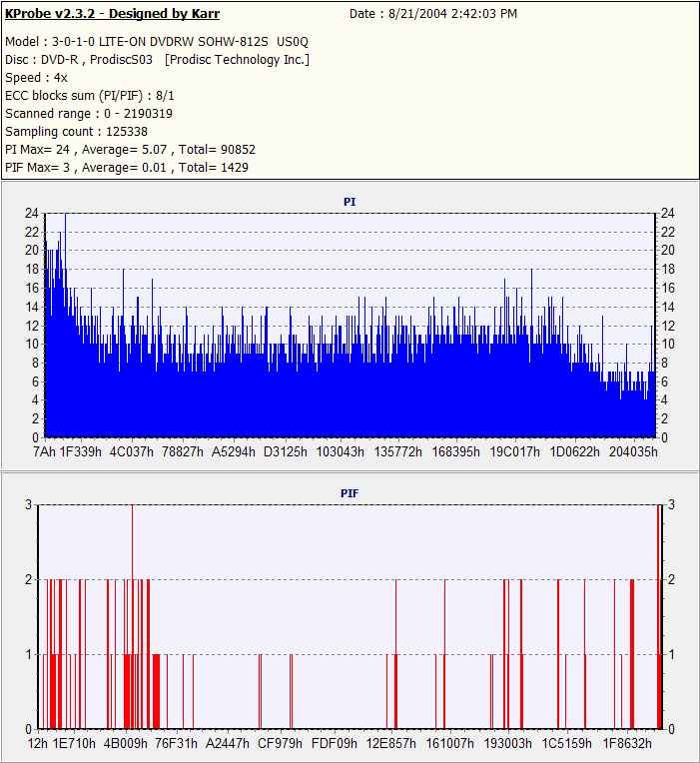Click the 7Ah label on PI axis

pos(44,452)
